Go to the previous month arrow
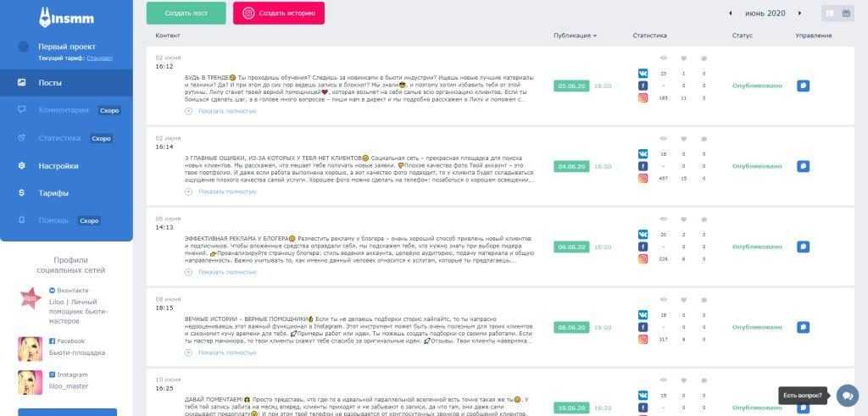This screenshot has width=868, height=416. 730,14
